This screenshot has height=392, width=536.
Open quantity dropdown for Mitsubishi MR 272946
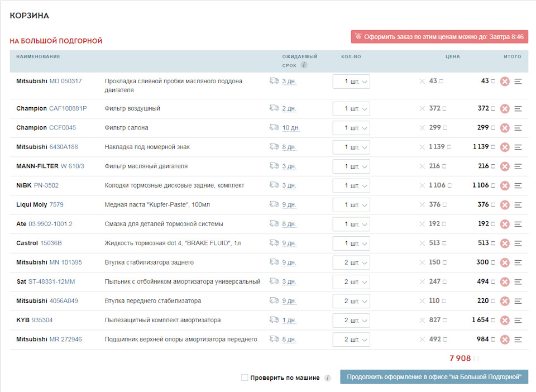[x=351, y=340]
